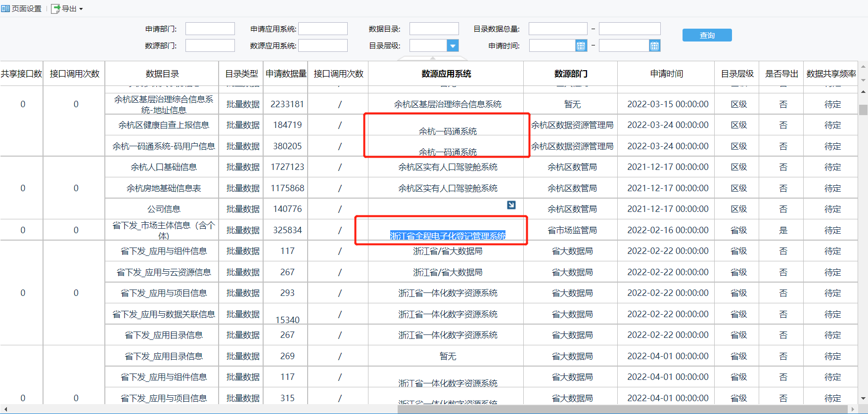868x414 pixels.
Task: Open the end date calendar icon
Action: 654,45
